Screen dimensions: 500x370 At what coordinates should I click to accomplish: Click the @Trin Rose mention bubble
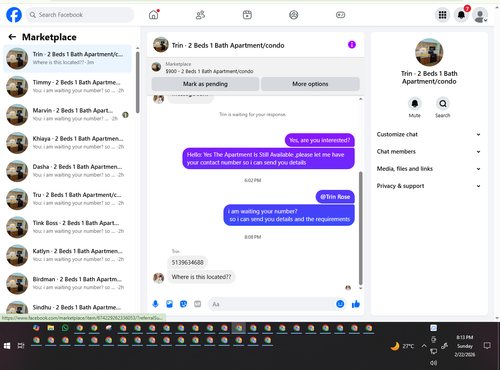point(335,197)
